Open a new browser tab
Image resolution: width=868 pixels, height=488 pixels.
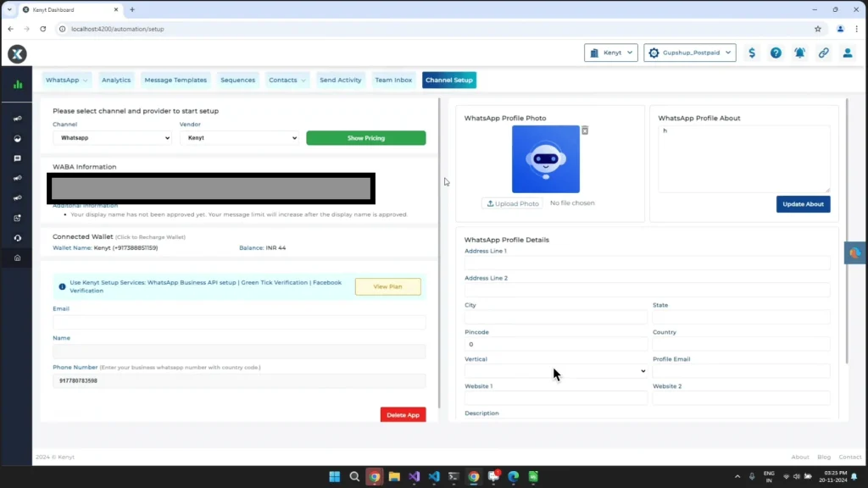pos(131,9)
